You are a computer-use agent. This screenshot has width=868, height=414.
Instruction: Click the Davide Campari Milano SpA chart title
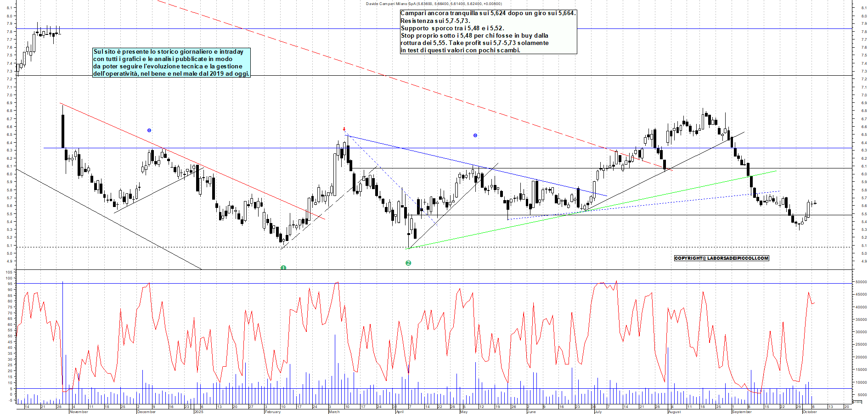[434, 4]
